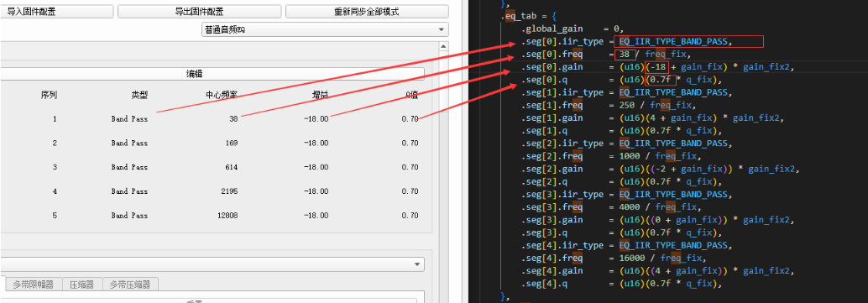Click center frequency value 12808
This screenshot has width=868, height=303.
coord(227,215)
